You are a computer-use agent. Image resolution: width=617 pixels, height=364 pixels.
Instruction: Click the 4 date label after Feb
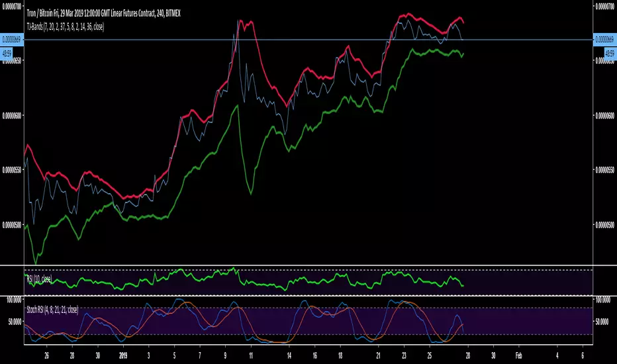pos(557,355)
